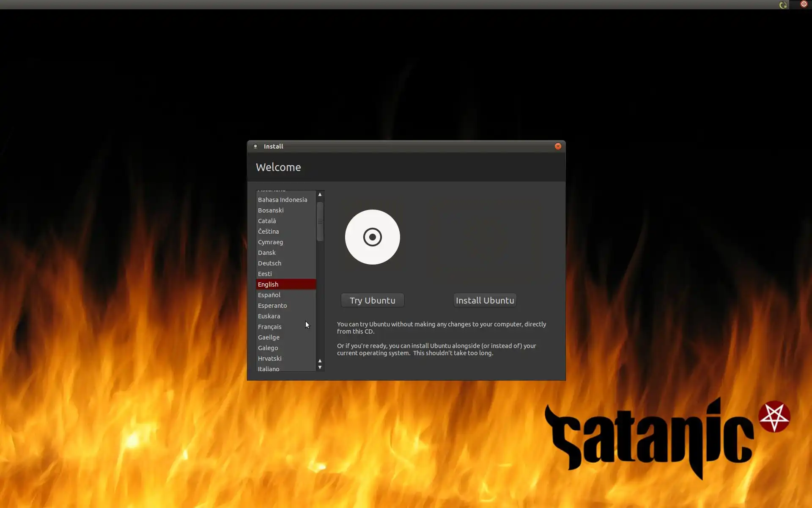
Task: Select Hrvatski as the language
Action: coord(269,359)
